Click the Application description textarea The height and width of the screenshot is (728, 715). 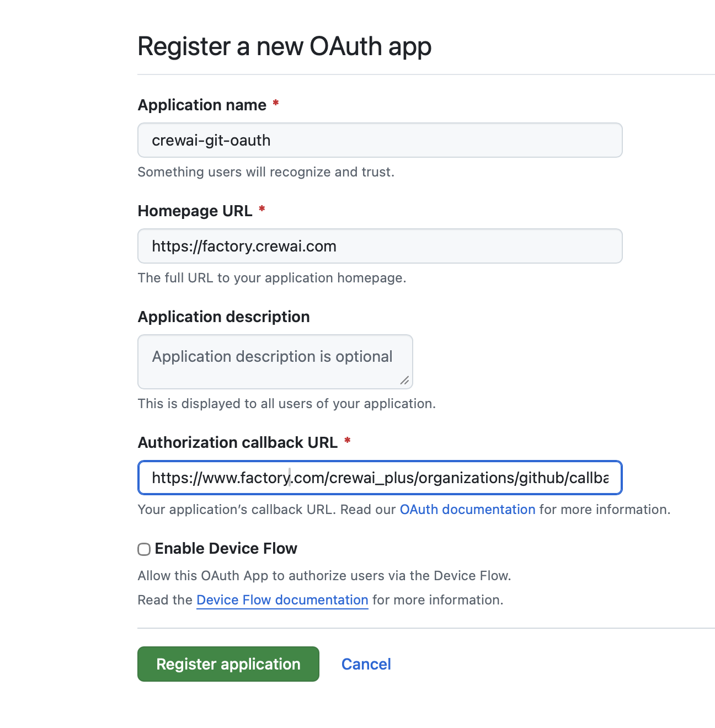[275, 362]
